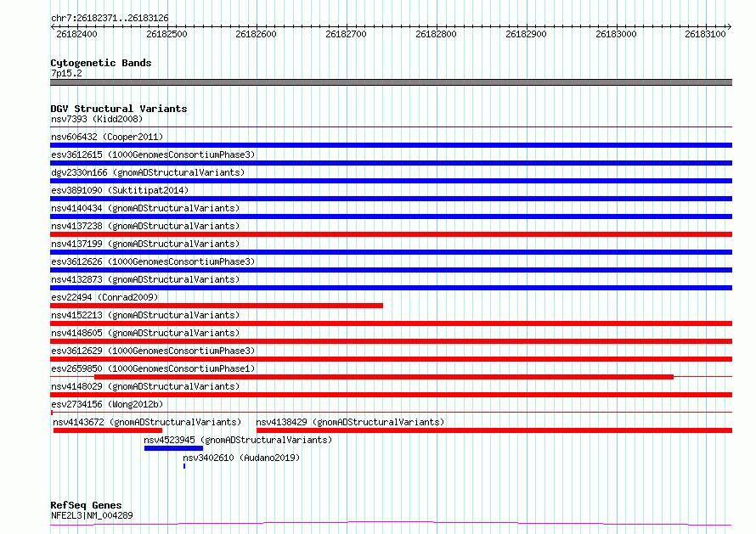
Task: Click the blue bar under nsv4132873
Action: pyautogui.click(x=391, y=288)
